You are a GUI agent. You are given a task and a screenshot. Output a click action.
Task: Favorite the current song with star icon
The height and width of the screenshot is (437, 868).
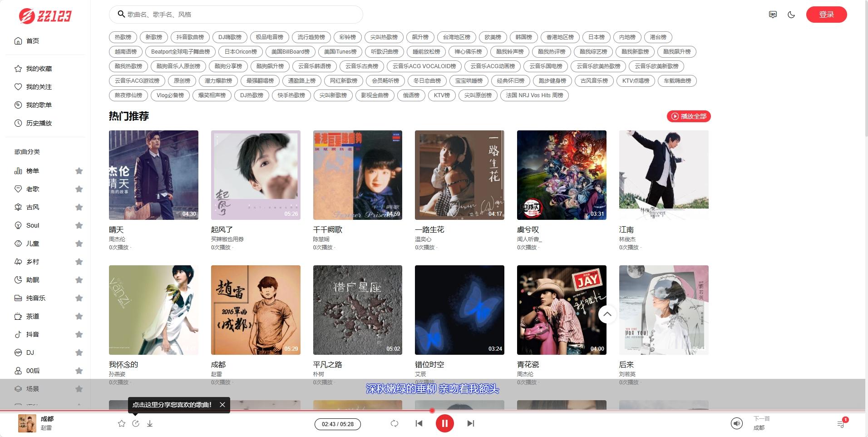[121, 423]
